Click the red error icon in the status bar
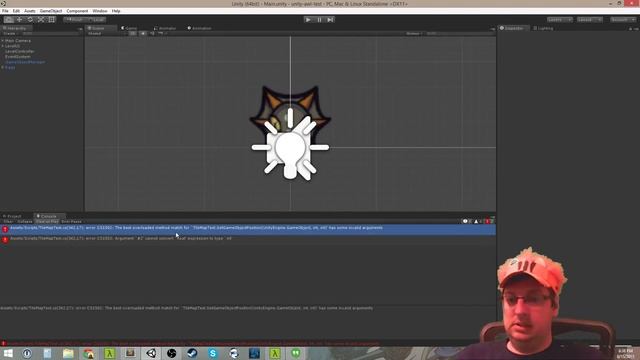Image resolution: width=640 pixels, height=360 pixels. [3, 343]
